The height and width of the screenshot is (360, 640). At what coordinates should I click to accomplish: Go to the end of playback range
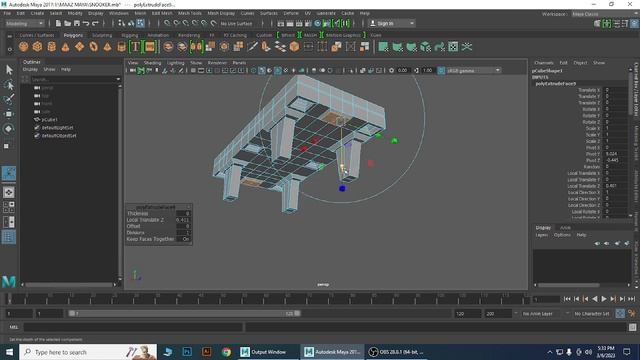(631, 299)
